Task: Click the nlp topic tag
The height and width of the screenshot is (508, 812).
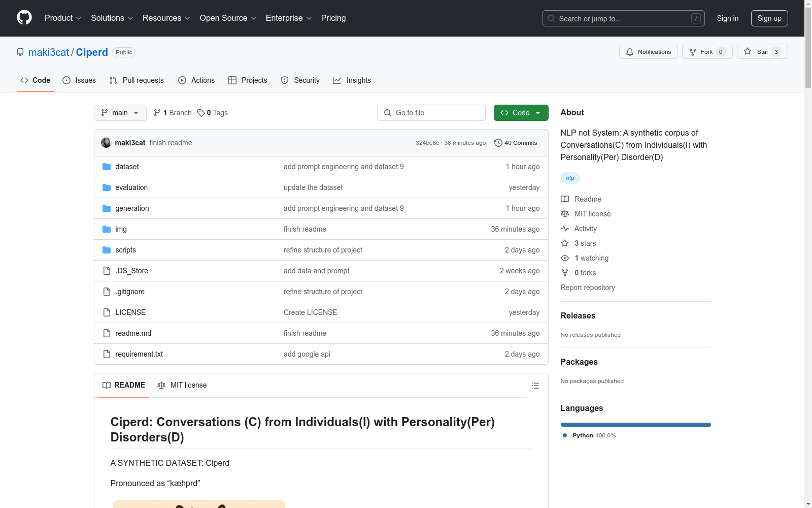Action: coord(570,178)
